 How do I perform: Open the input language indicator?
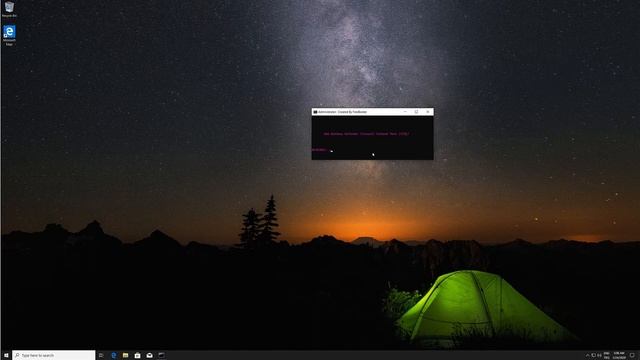[x=607, y=356]
